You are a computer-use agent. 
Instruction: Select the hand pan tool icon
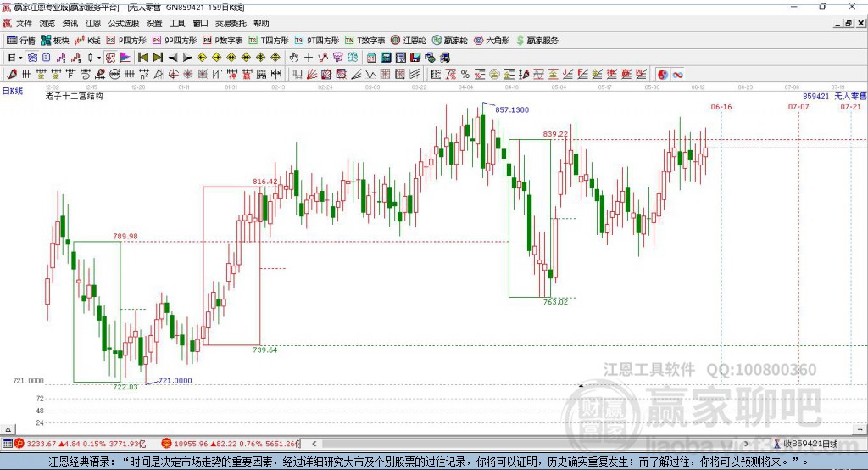pos(294,57)
